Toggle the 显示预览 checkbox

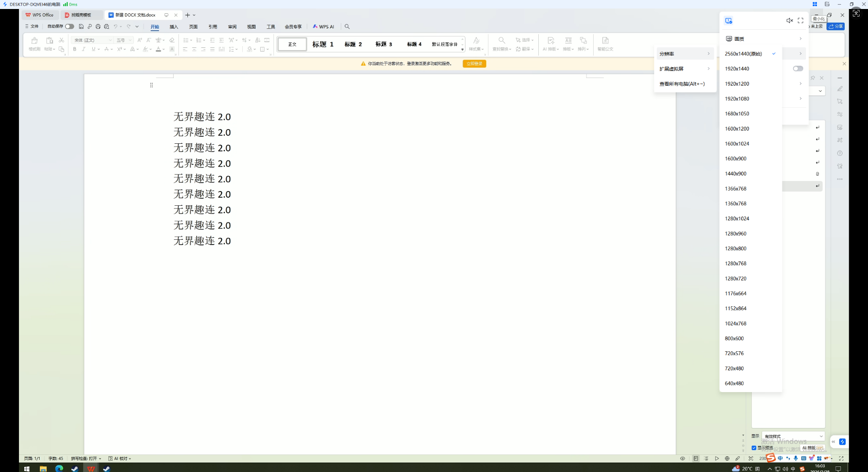(x=754, y=448)
